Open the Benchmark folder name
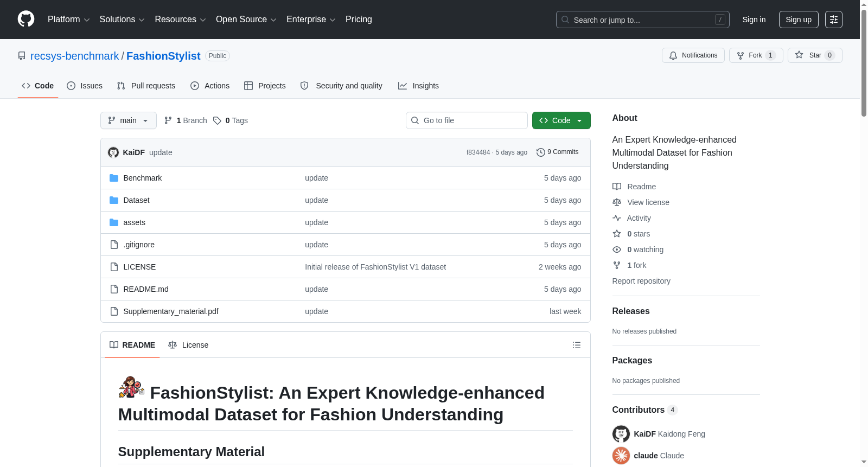Screen dimensions: 868x467 [143, 178]
